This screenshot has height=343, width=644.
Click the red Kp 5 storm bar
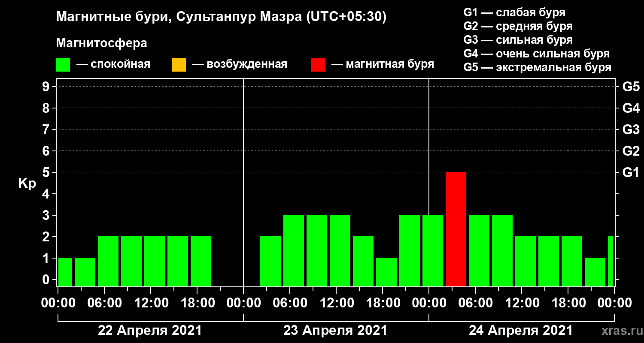[456, 229]
